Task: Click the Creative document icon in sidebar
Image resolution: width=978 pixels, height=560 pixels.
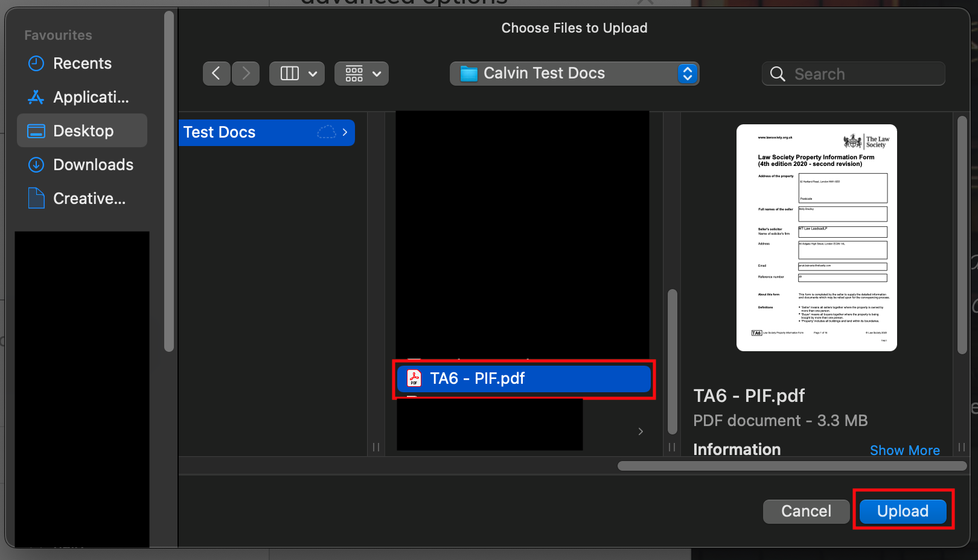Action: pyautogui.click(x=36, y=198)
